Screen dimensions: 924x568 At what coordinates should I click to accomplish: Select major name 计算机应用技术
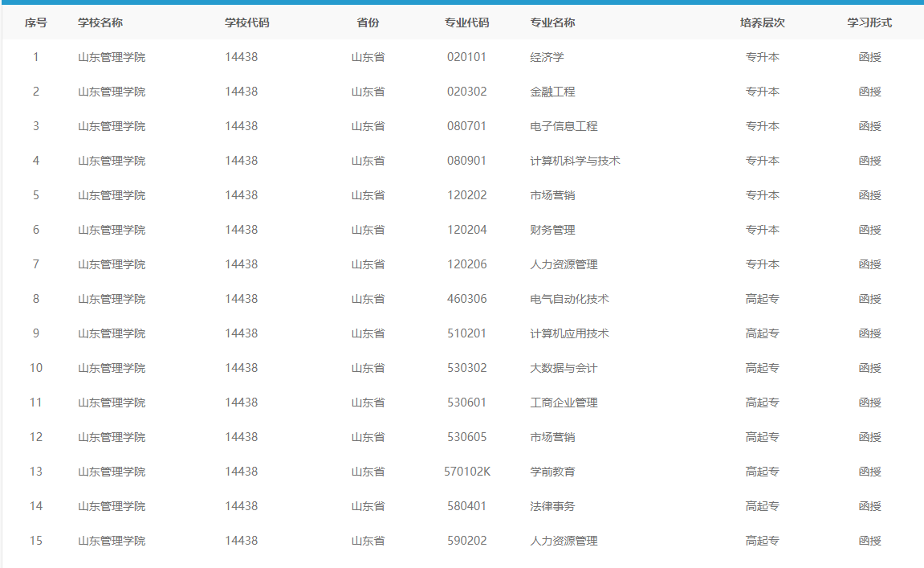[x=569, y=334]
